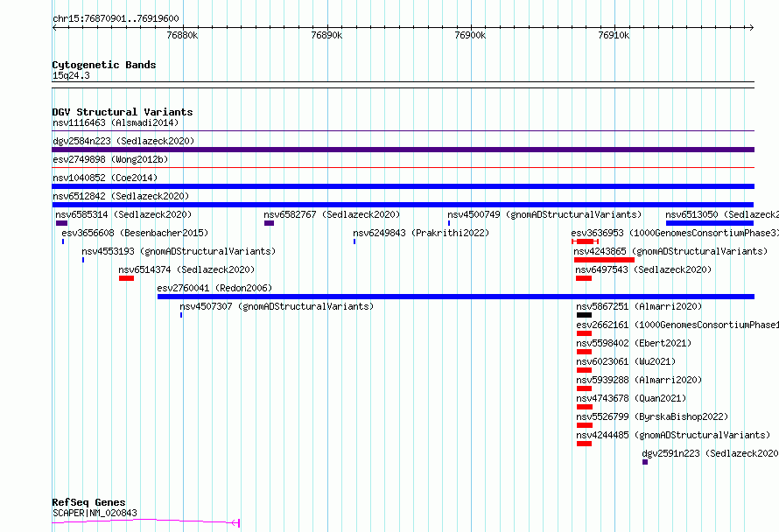Click the red bar under nsv4243865
The image size is (779, 532).
click(x=604, y=260)
